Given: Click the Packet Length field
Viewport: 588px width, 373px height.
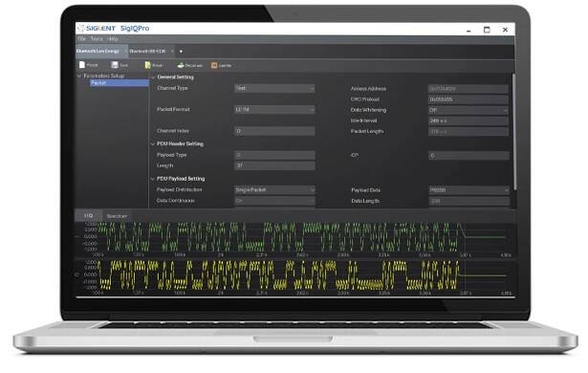Looking at the screenshot, I should point(468,132).
